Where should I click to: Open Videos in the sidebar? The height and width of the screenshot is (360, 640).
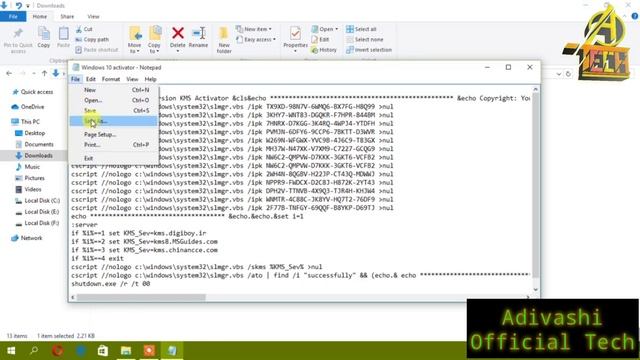click(x=28, y=189)
